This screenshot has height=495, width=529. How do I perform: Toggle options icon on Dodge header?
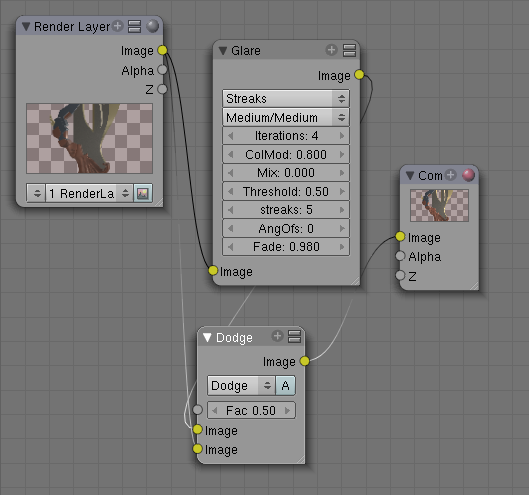pos(295,337)
